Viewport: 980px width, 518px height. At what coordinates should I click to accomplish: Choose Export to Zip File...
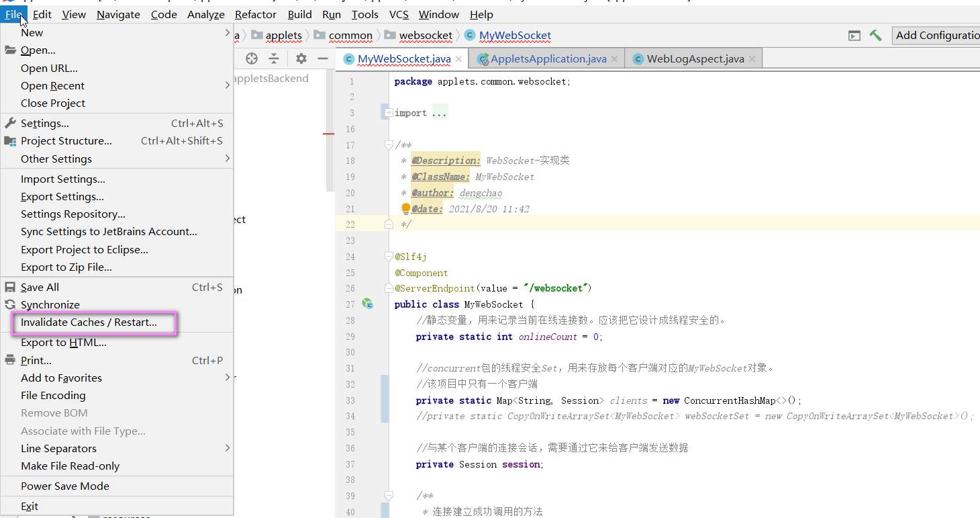[117, 267]
